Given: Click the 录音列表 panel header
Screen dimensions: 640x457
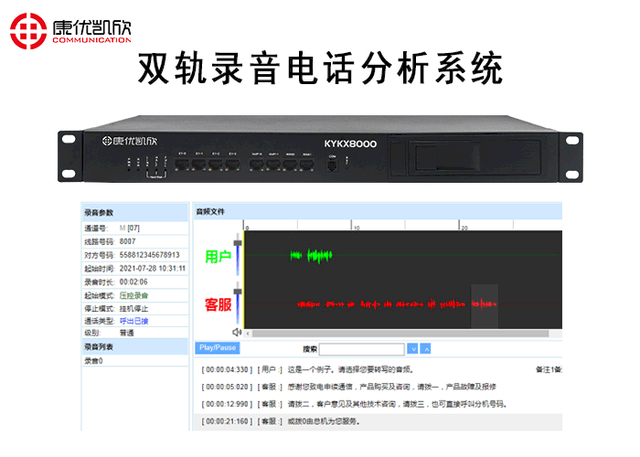Looking at the screenshot, I should (135, 347).
